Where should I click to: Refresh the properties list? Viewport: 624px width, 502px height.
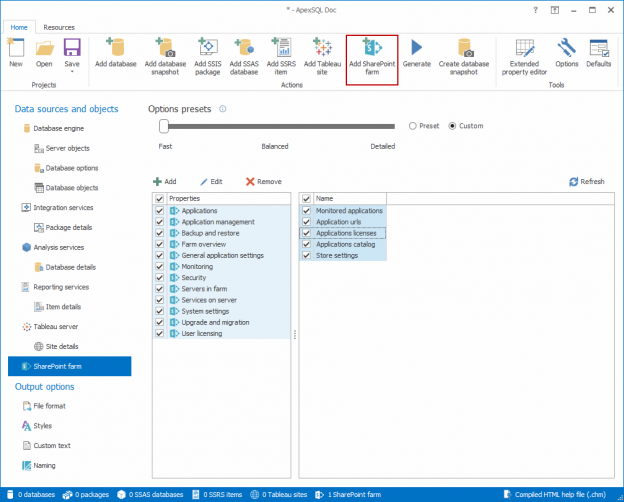(x=587, y=182)
